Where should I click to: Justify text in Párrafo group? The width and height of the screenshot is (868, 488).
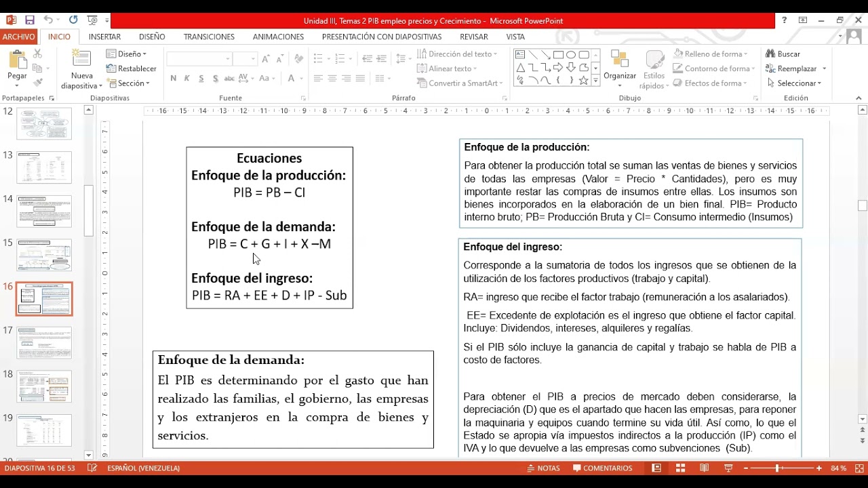pos(361,79)
